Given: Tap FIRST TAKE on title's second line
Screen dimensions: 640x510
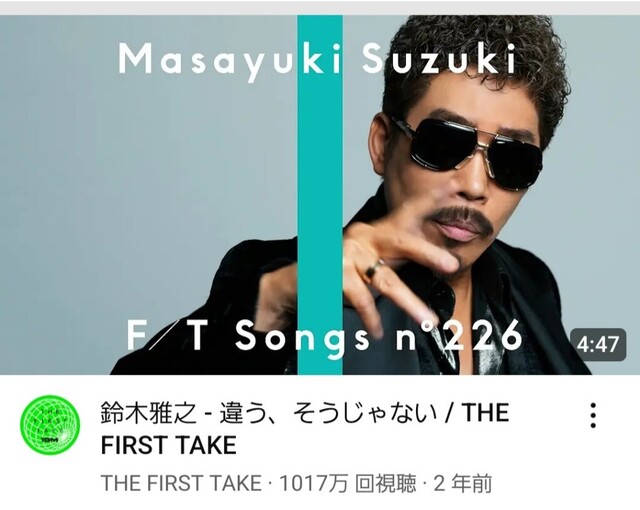Looking at the screenshot, I should (x=169, y=445).
